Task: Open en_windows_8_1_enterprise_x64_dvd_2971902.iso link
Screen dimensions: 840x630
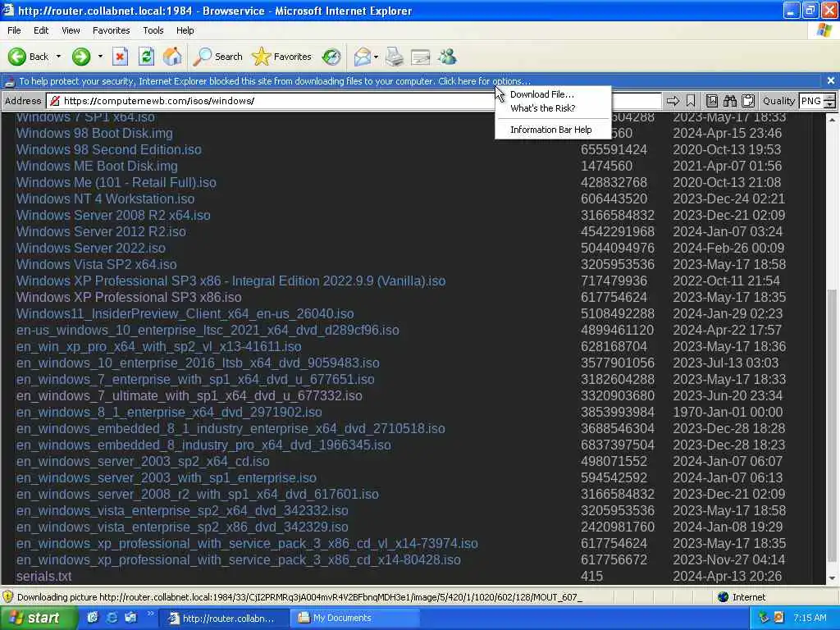Action: 169,412
